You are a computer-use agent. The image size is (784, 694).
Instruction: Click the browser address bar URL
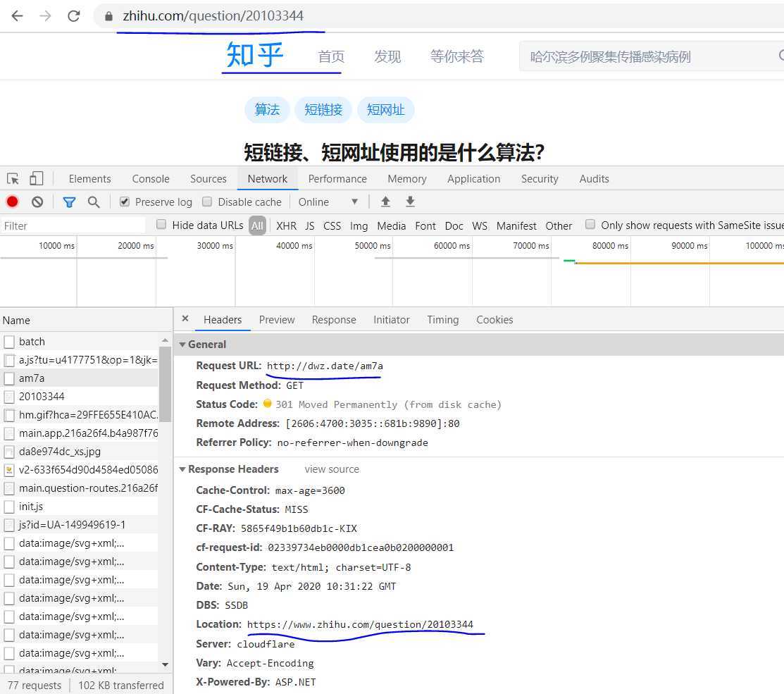pos(213,16)
